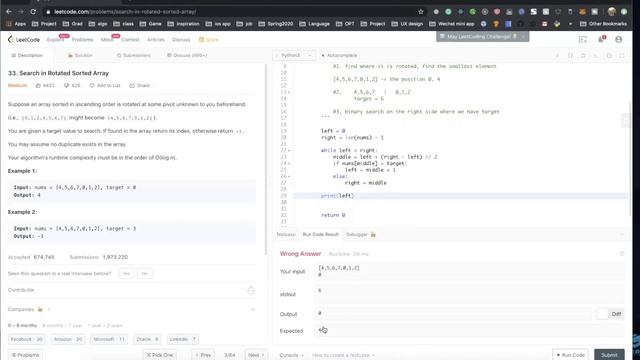The width and height of the screenshot is (640, 360).
Task: Open the user profile avatar menu
Action: click(618, 40)
